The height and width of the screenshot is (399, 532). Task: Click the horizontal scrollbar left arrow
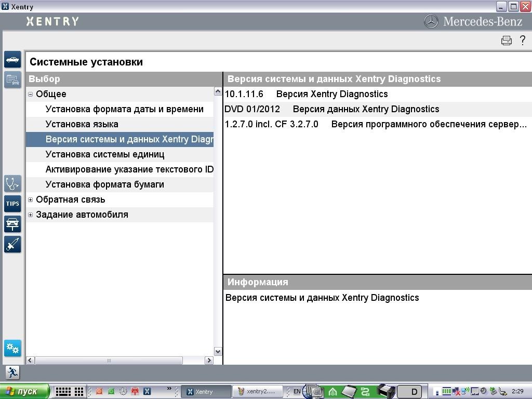click(x=30, y=361)
